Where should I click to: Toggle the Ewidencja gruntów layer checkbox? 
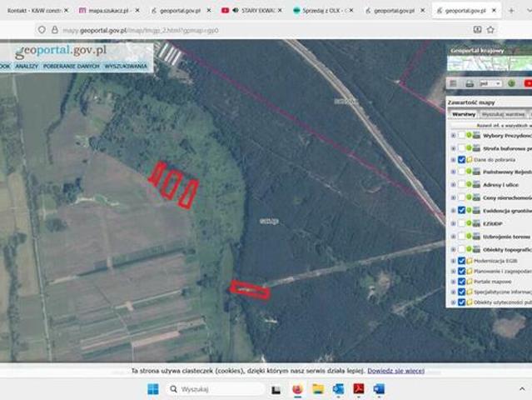click(461, 211)
